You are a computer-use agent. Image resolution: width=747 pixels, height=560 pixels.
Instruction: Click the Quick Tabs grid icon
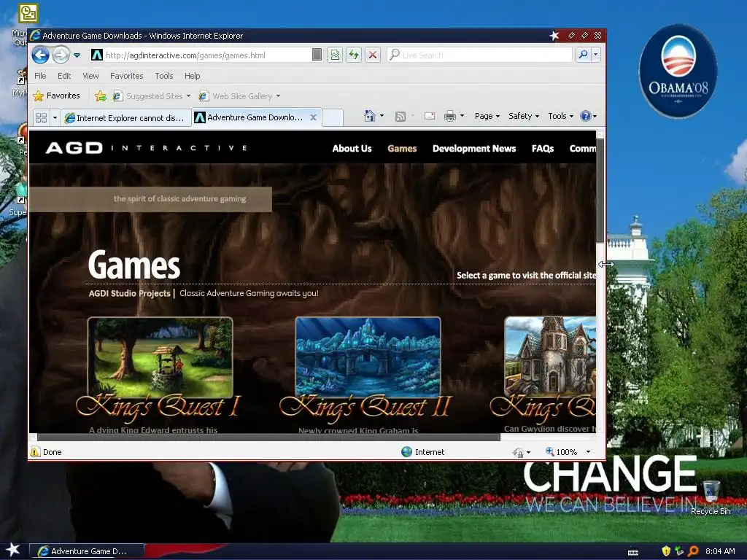[x=42, y=117]
